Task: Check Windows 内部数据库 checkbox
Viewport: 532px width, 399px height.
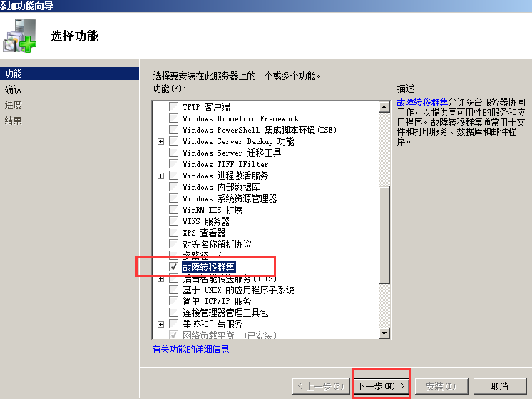Action: 174,187
